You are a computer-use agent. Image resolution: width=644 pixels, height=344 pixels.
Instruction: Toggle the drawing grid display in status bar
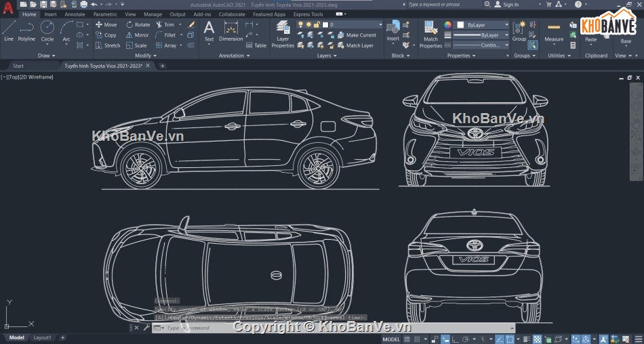[407, 339]
